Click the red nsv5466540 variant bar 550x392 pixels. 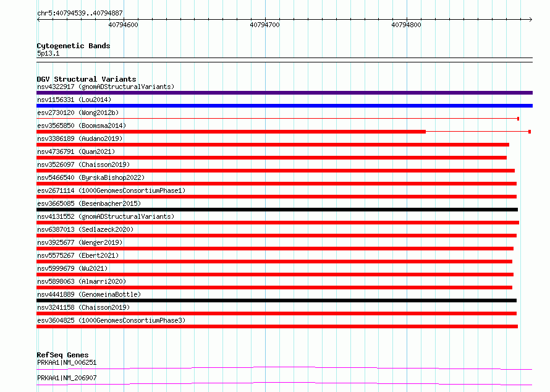[x=276, y=184]
